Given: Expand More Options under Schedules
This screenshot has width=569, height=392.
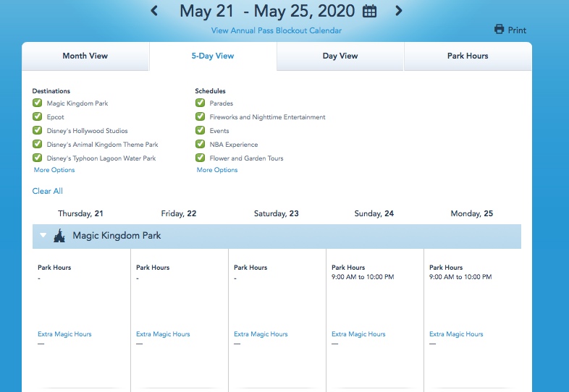Looking at the screenshot, I should (217, 170).
